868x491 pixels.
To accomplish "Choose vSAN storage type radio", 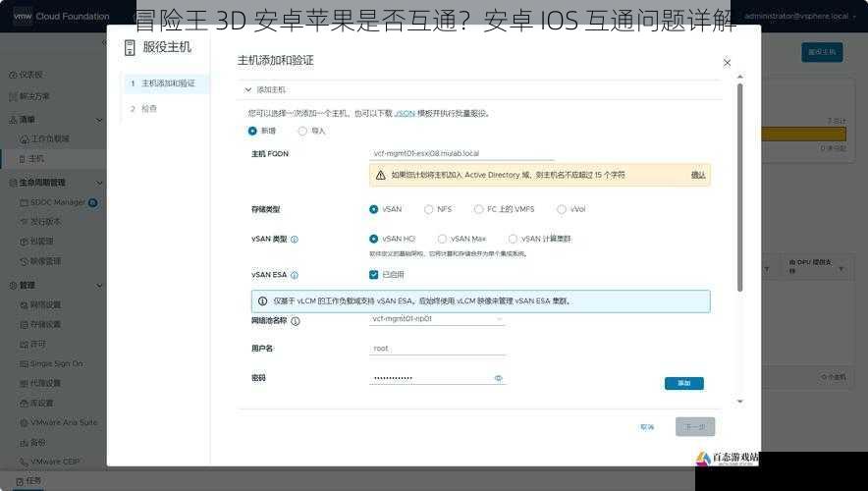I will [x=374, y=209].
